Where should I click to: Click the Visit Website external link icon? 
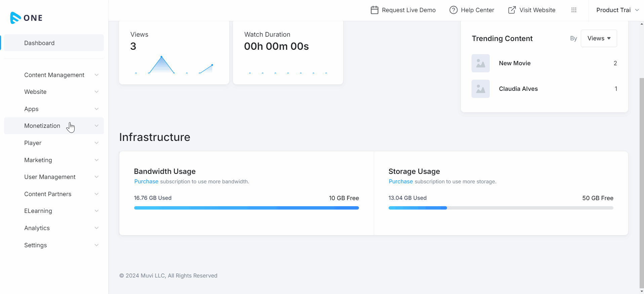(x=512, y=10)
